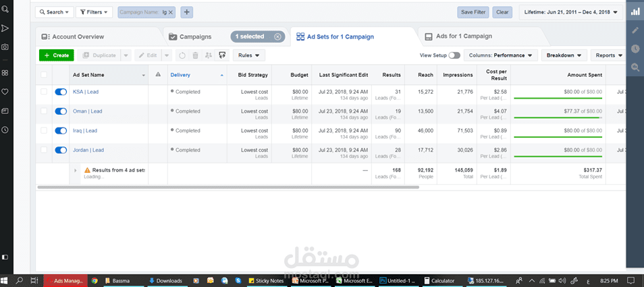Open the Columns: Performance dropdown
The width and height of the screenshot is (644, 287).
[x=500, y=55]
